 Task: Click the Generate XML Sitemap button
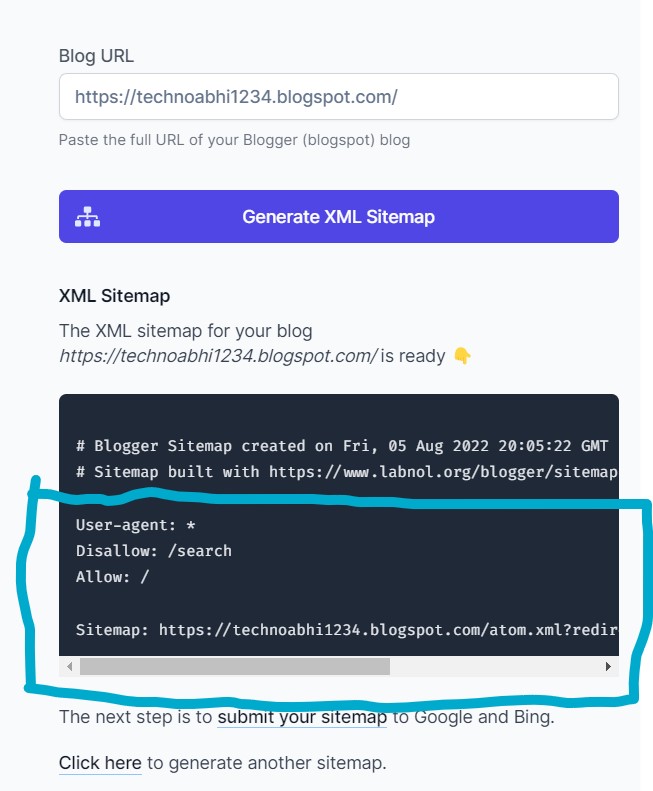(339, 216)
